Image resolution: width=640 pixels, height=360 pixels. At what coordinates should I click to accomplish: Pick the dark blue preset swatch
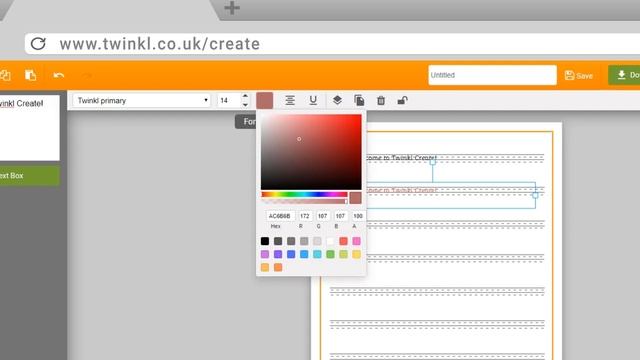(291, 254)
